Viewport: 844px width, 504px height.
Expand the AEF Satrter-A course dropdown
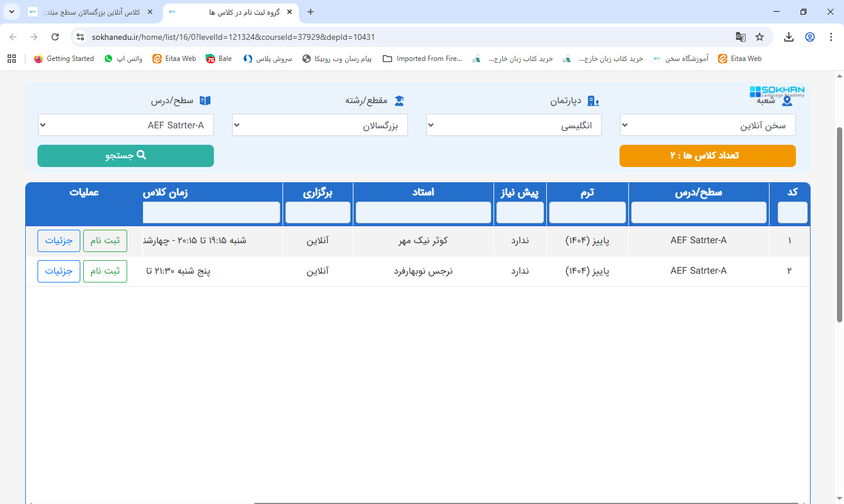[125, 124]
